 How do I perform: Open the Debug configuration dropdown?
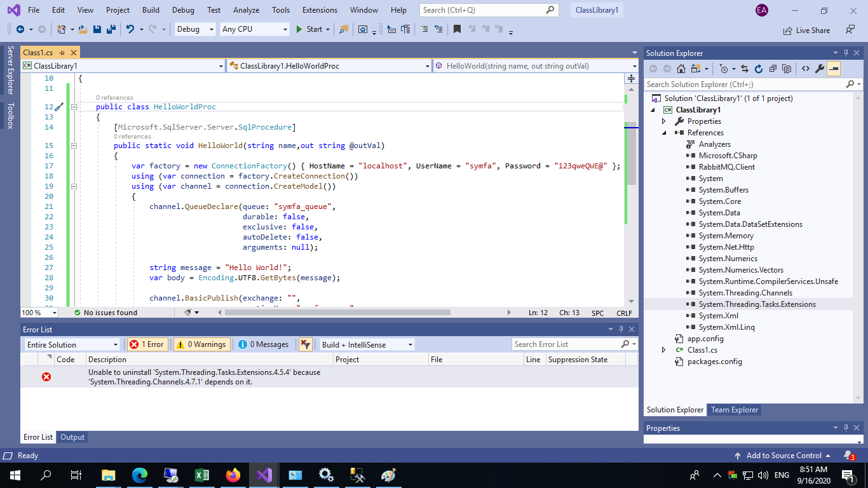[x=195, y=29]
